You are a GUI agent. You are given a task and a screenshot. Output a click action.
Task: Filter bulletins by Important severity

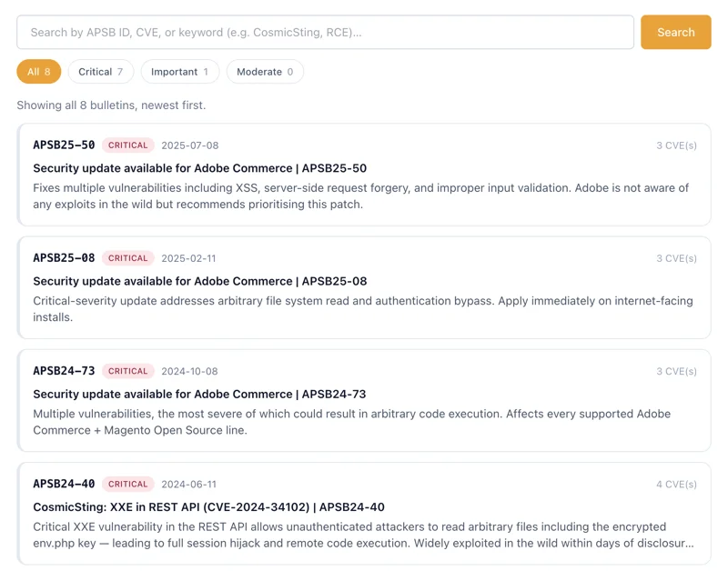coord(179,72)
